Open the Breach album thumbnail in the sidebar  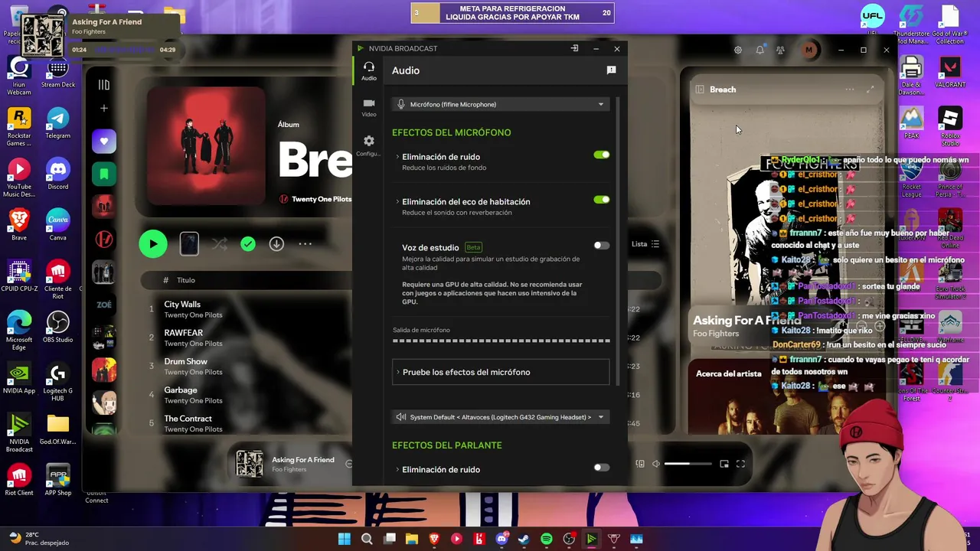coord(104,207)
